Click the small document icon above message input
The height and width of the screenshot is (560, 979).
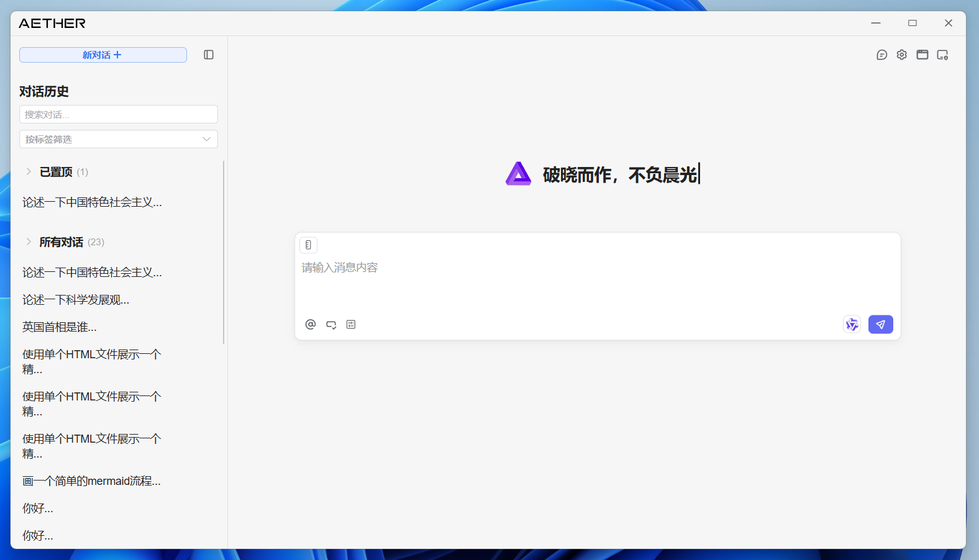pos(308,245)
